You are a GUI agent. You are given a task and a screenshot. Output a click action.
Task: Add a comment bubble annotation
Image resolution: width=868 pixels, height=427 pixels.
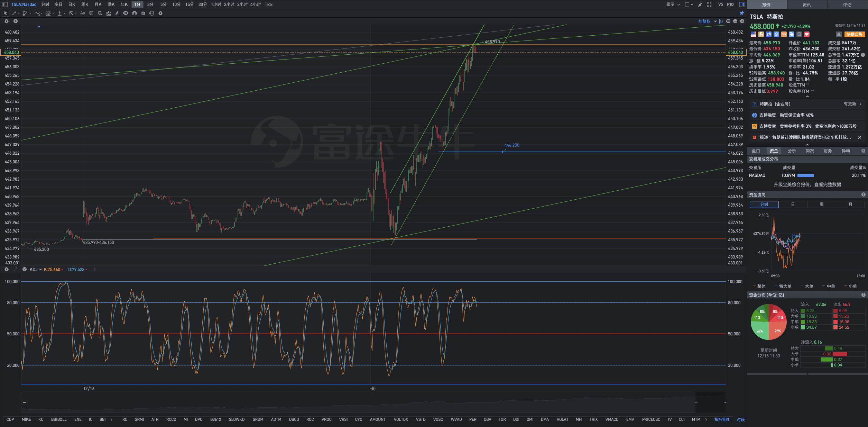click(x=91, y=13)
